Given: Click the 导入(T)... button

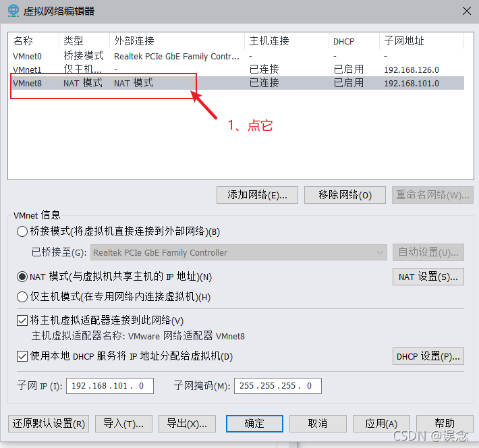Looking at the screenshot, I should coord(123,424).
